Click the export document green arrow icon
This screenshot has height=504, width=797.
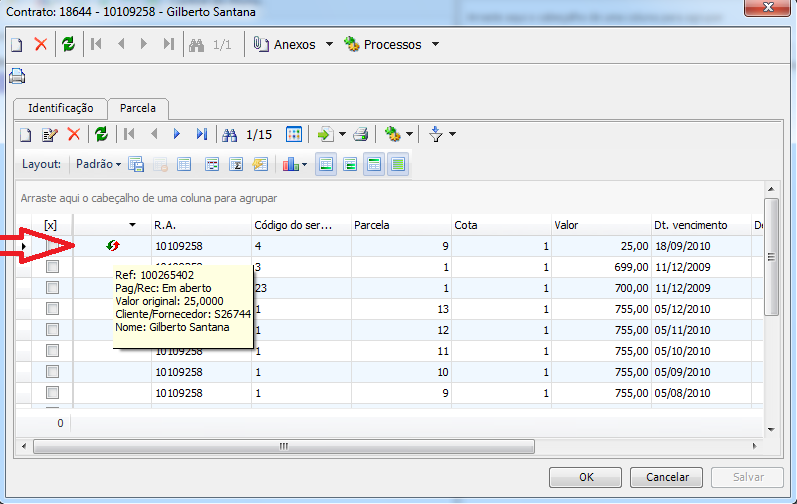coord(325,134)
